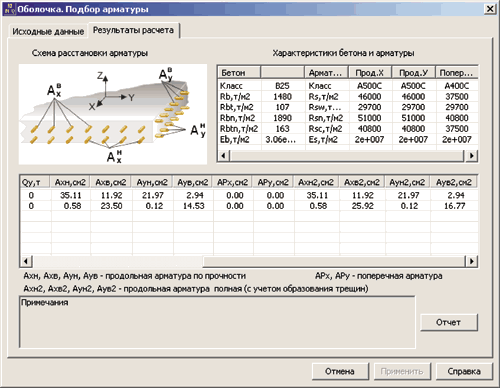Click the Бетон column header

pos(239,72)
